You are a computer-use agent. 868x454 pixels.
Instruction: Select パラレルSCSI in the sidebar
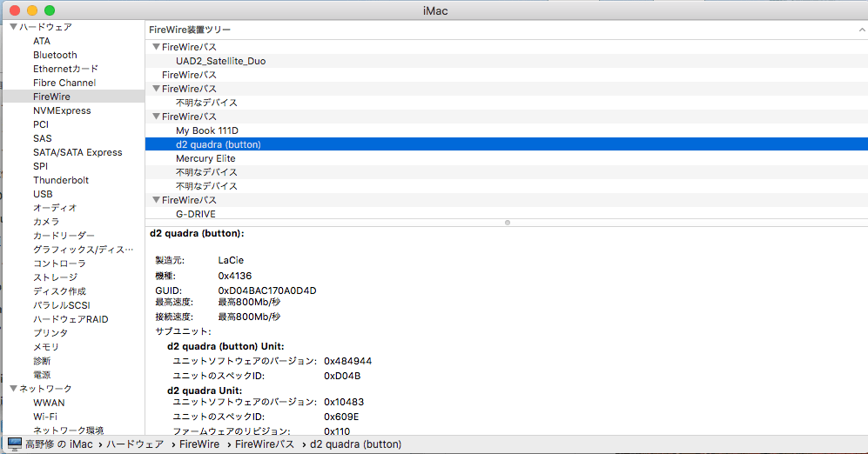pos(62,305)
